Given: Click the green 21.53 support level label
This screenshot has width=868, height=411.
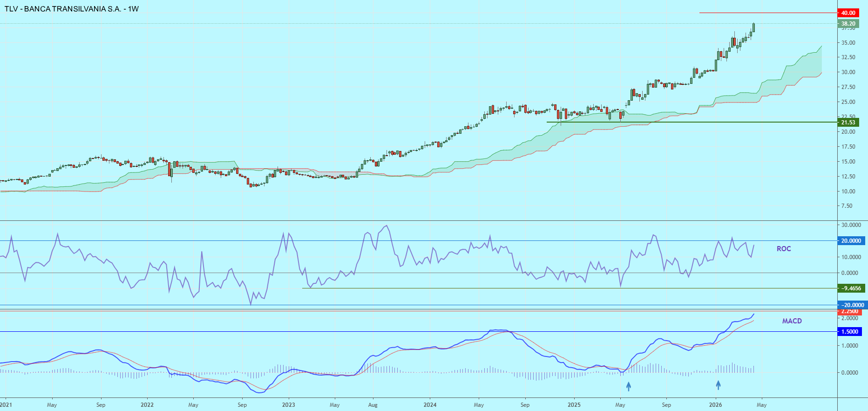Looking at the screenshot, I should coord(848,123).
